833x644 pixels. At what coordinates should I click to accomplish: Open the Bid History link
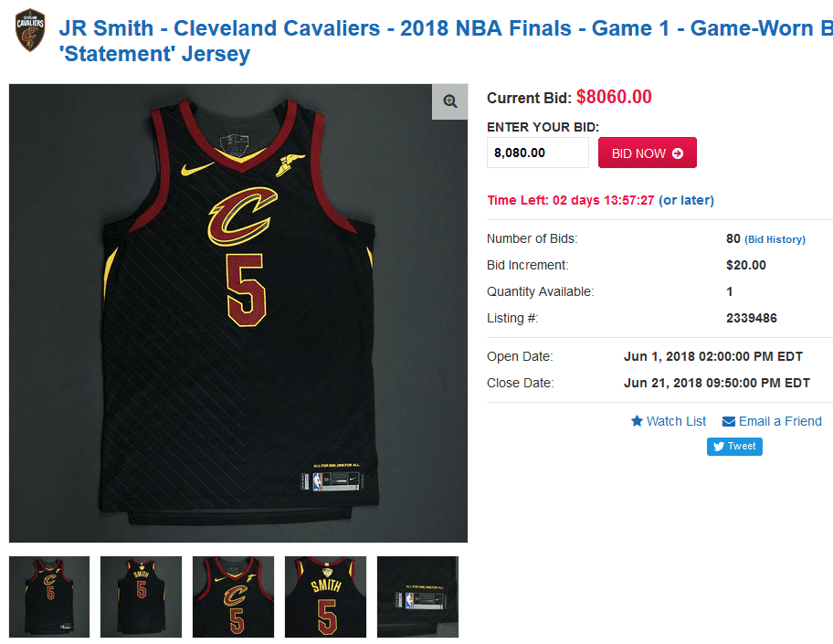[x=775, y=239]
